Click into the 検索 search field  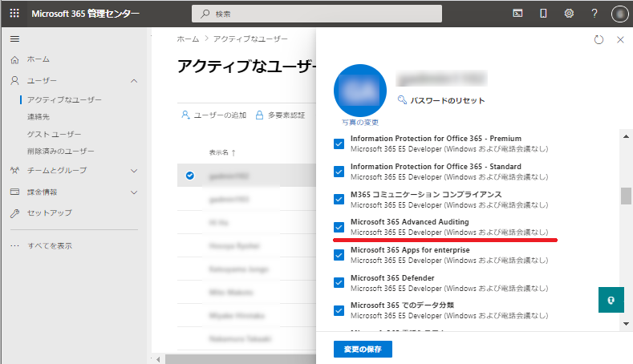316,14
